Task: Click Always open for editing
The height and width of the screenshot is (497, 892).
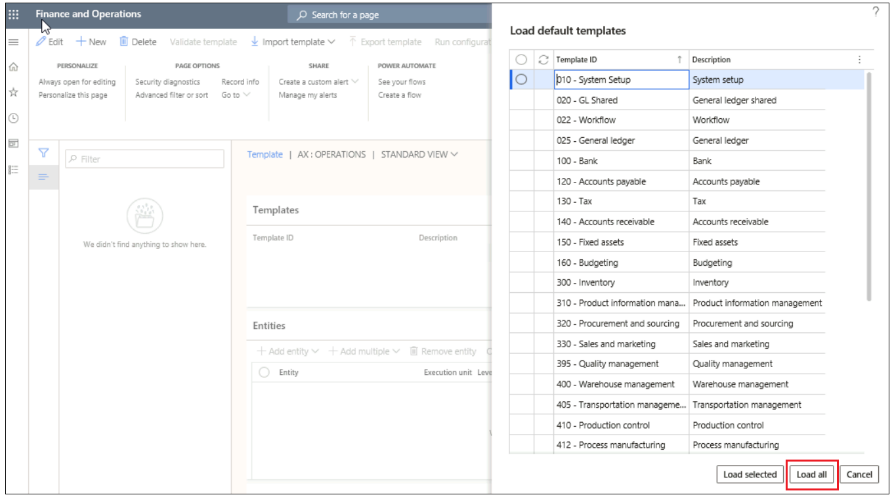Action: 77,82
